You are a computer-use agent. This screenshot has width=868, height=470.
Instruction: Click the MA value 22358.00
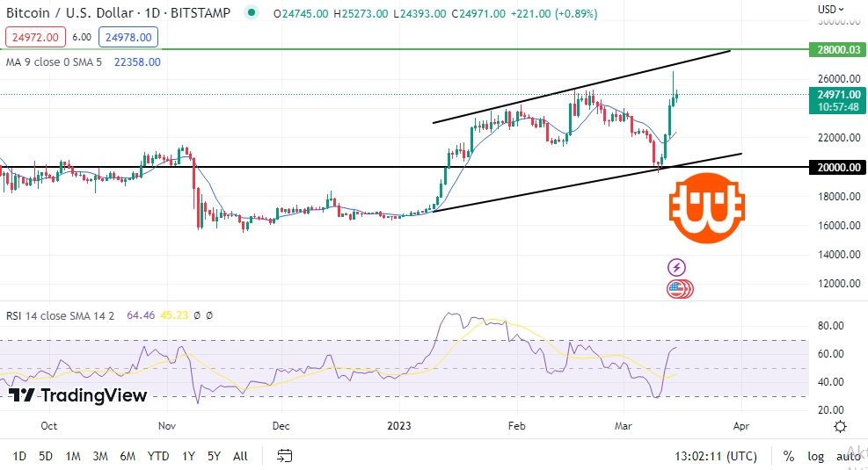click(x=137, y=61)
